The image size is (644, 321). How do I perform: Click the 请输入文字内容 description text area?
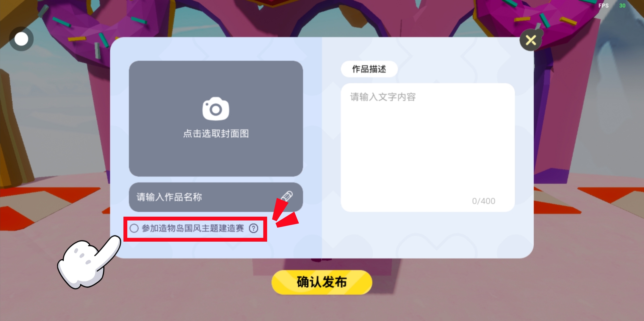click(428, 147)
